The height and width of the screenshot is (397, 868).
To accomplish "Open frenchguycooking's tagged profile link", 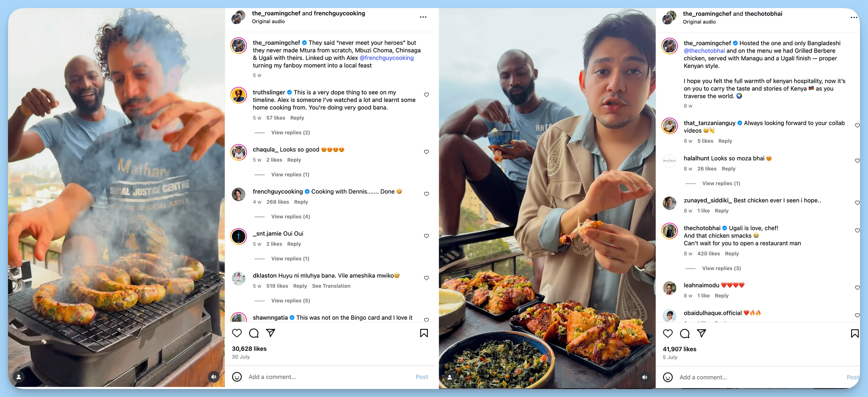I will point(385,58).
